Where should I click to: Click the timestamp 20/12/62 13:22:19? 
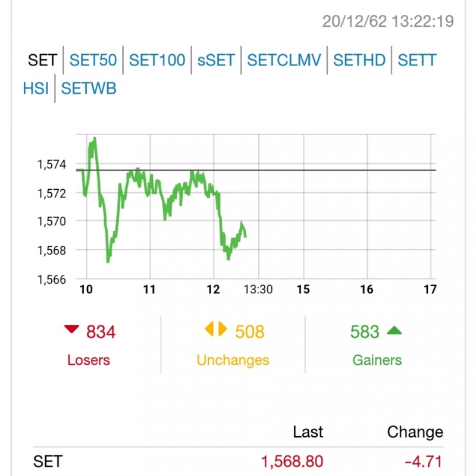(x=388, y=21)
